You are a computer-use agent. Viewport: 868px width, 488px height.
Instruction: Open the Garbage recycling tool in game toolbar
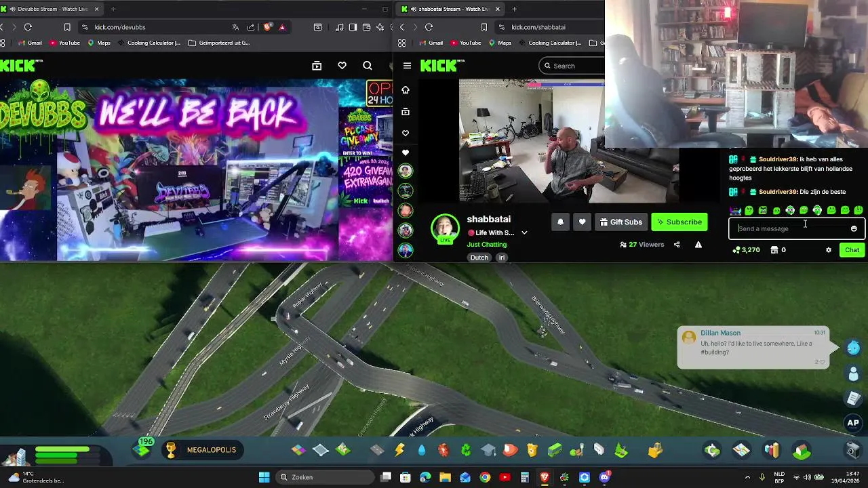tap(466, 450)
